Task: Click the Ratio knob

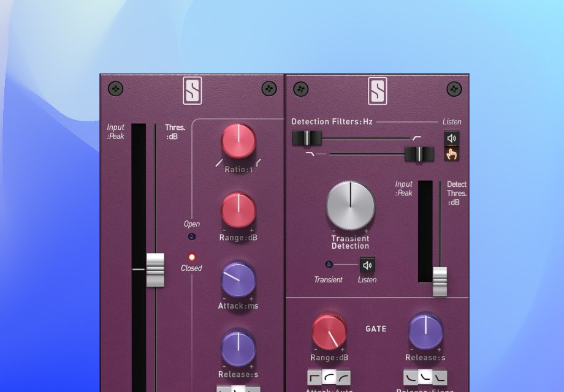Action: coord(238,141)
